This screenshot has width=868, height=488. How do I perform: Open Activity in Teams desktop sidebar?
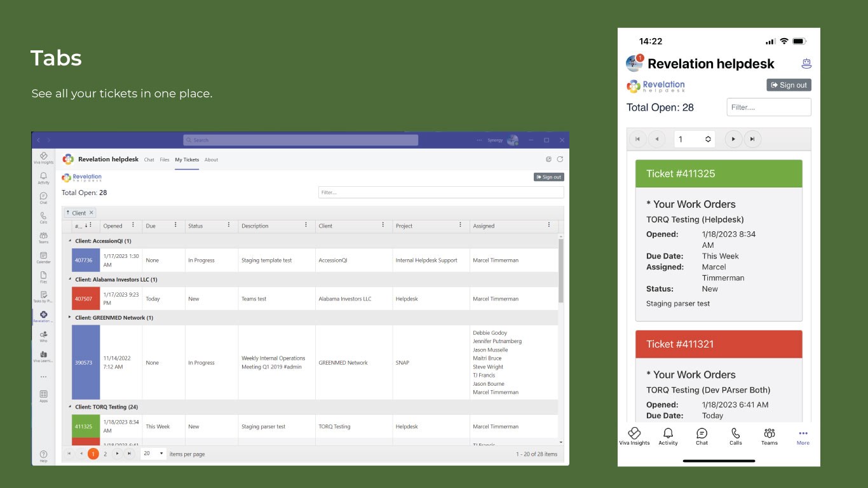(x=43, y=178)
